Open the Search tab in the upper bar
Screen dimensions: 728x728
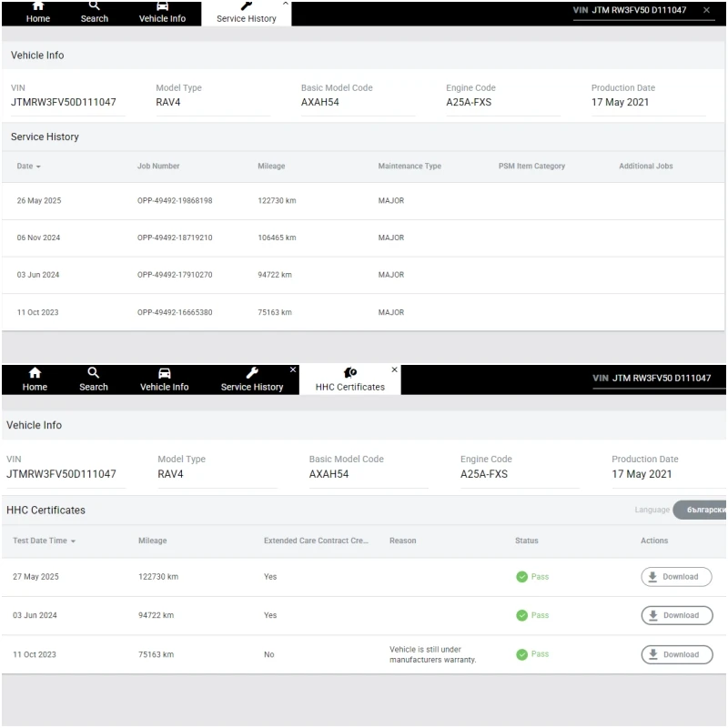94,13
